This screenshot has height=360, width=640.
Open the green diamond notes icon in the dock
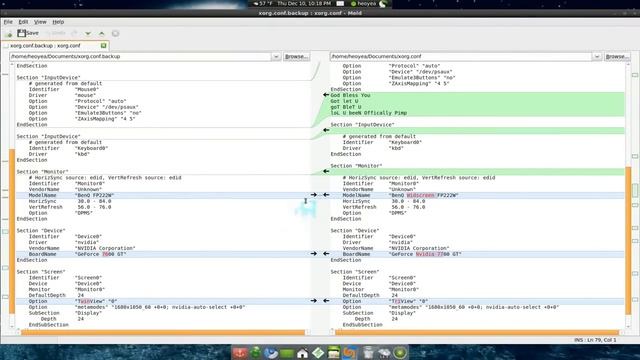(318, 352)
